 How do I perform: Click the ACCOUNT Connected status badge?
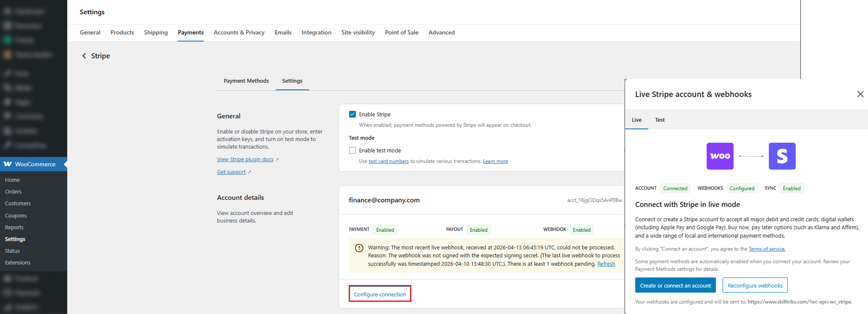tap(675, 188)
